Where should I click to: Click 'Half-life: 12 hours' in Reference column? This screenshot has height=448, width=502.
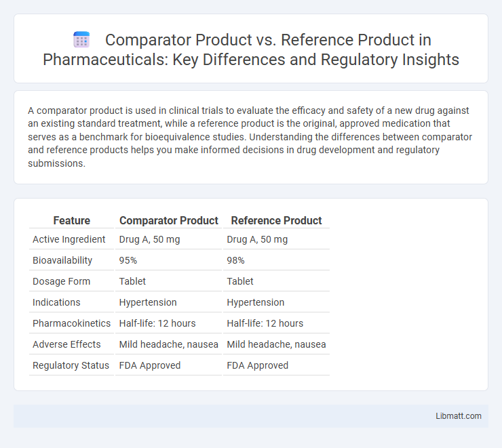265,323
